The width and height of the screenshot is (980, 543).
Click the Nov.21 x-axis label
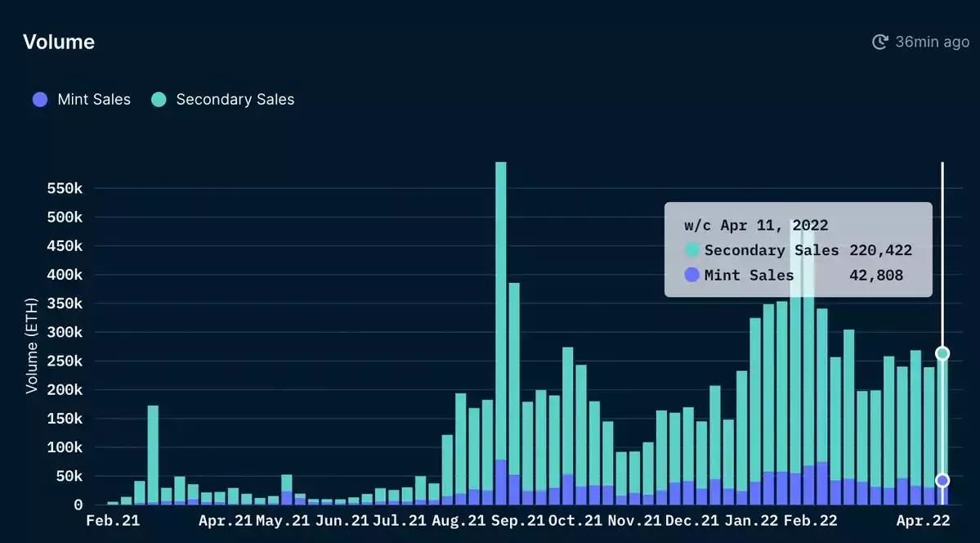[x=634, y=520]
